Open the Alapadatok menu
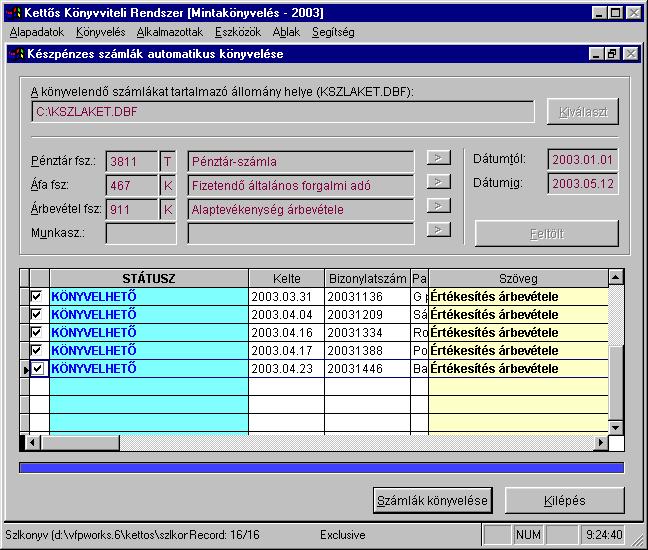The image size is (648, 550). coord(37,32)
